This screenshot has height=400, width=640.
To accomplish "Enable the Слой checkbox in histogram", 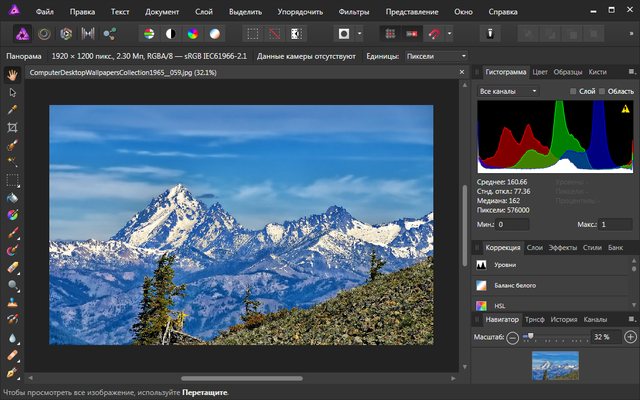I will point(573,91).
